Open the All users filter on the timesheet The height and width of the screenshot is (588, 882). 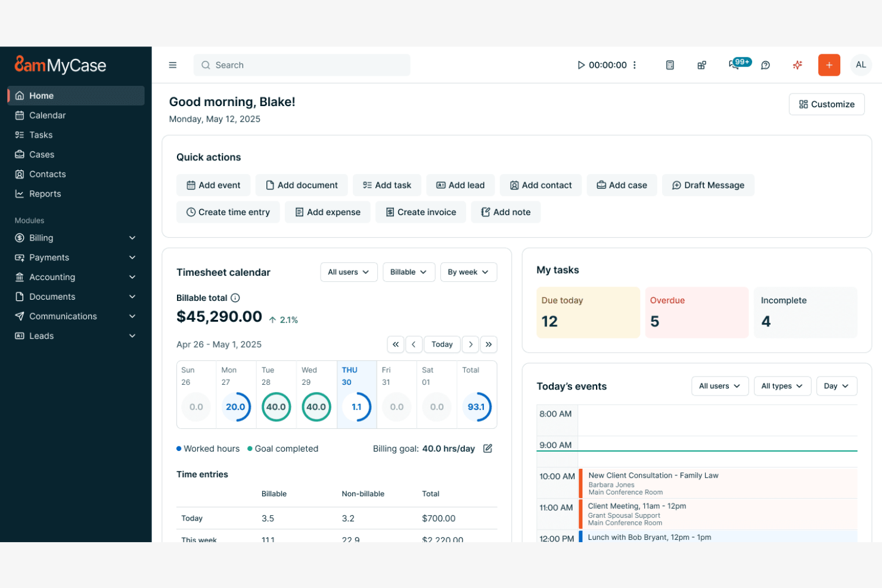349,272
